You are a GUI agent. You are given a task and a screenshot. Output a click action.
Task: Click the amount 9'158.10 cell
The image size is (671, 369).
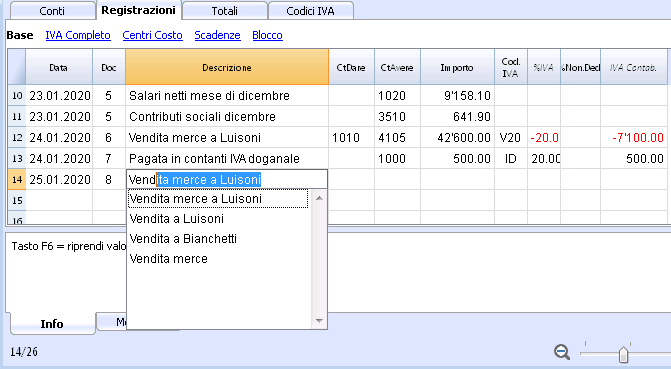pos(457,95)
